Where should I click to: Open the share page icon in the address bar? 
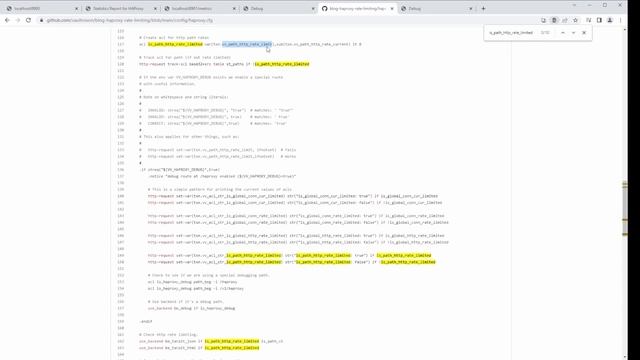[565, 20]
